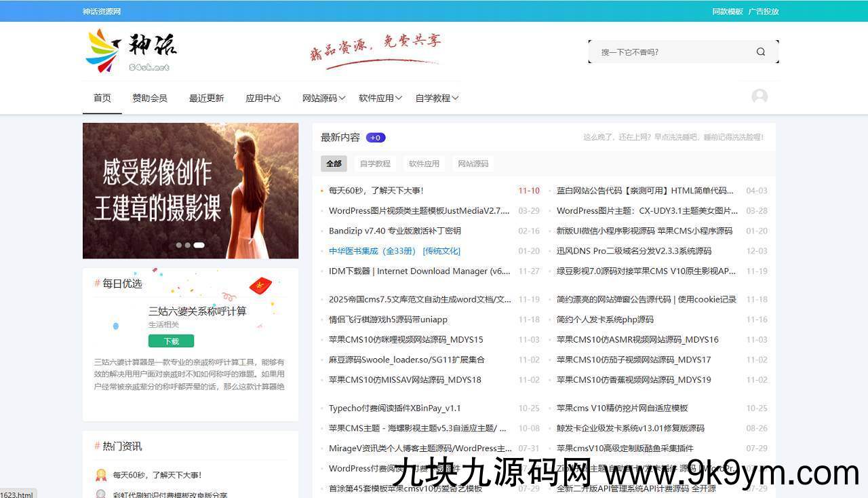Image resolution: width=868 pixels, height=498 pixels.
Task: Click the medal icon beside 彩虹代刷 entry
Action: click(x=101, y=495)
